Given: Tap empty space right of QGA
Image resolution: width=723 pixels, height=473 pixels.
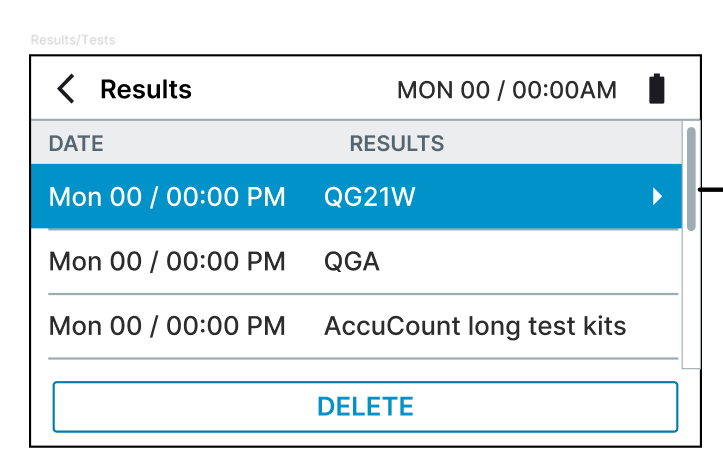Looking at the screenshot, I should (530, 262).
